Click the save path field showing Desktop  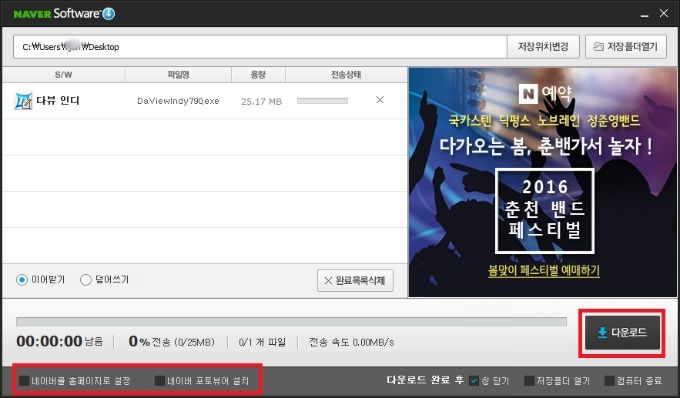(x=260, y=46)
